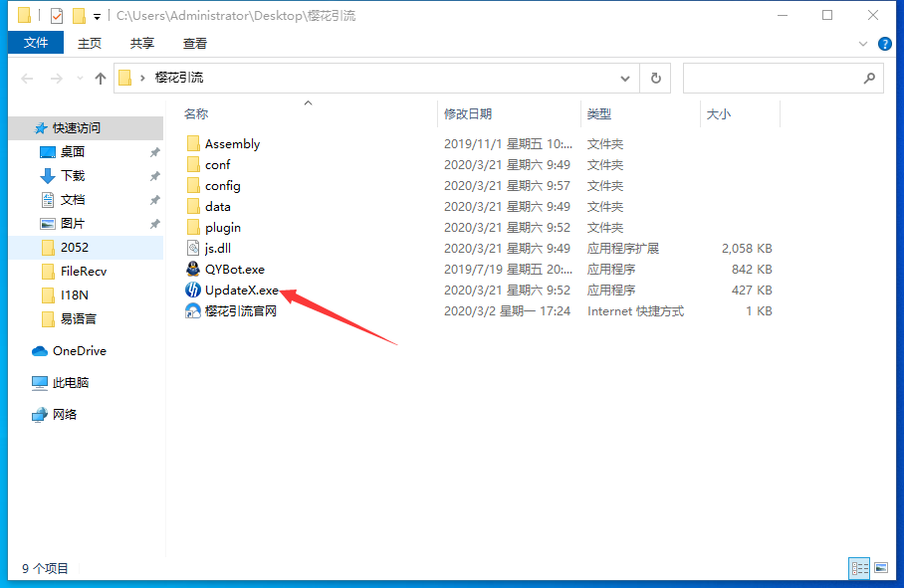Click 樱花引流 breadcrumb in address bar
Screen dimensions: 904x588
click(x=179, y=78)
